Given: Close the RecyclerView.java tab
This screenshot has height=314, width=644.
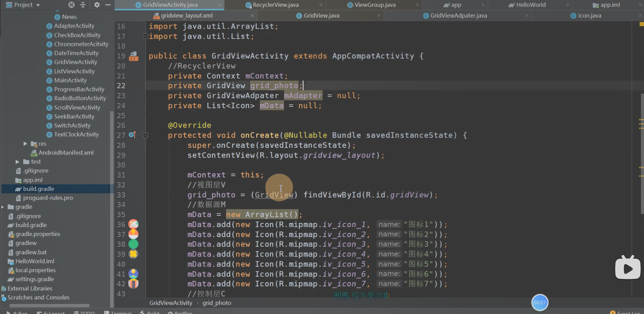Looking at the screenshot, I should pyautogui.click(x=321, y=5).
